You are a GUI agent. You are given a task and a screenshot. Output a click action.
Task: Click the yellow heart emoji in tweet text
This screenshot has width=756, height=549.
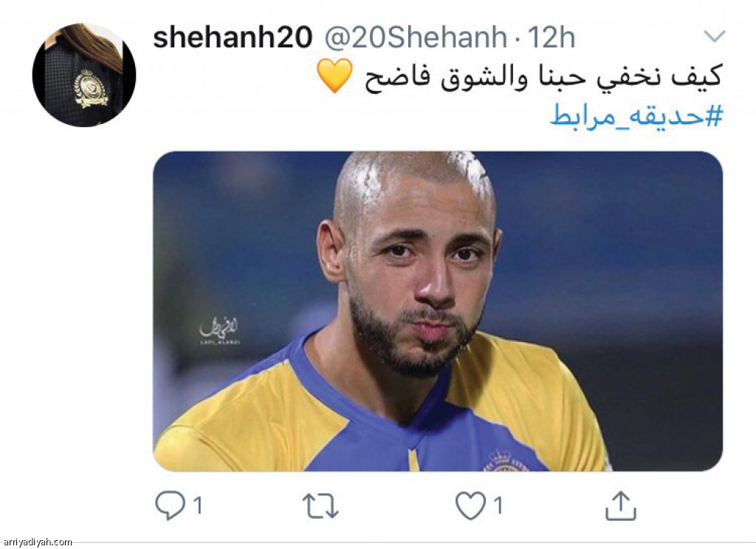pos(334,76)
